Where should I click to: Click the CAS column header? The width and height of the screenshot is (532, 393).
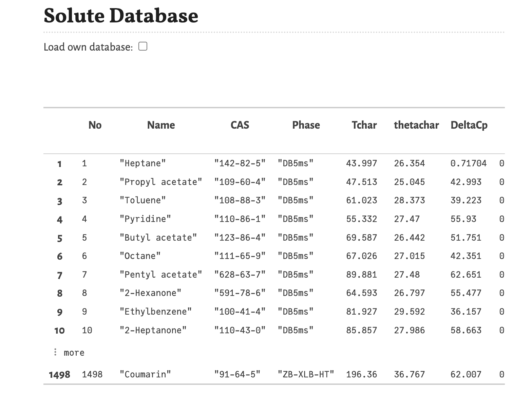(240, 125)
